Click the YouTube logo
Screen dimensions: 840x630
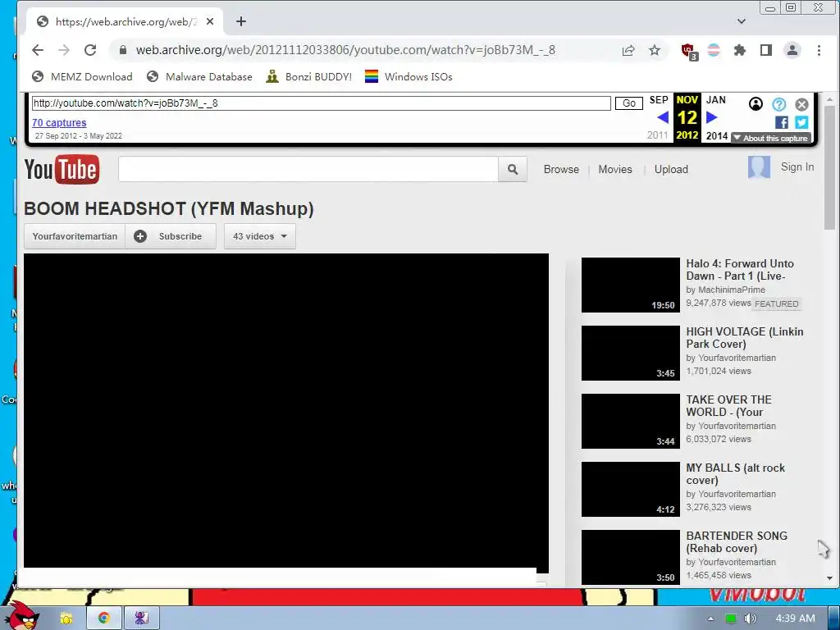pos(62,170)
